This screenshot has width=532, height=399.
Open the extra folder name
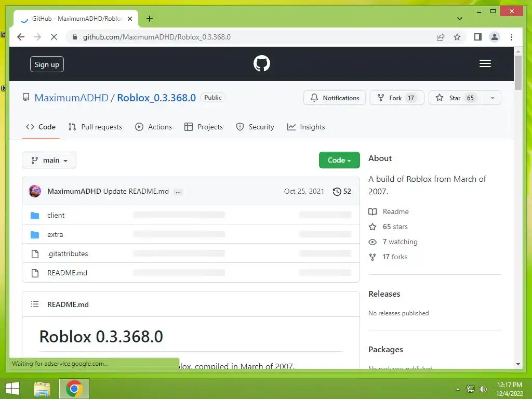pyautogui.click(x=55, y=235)
